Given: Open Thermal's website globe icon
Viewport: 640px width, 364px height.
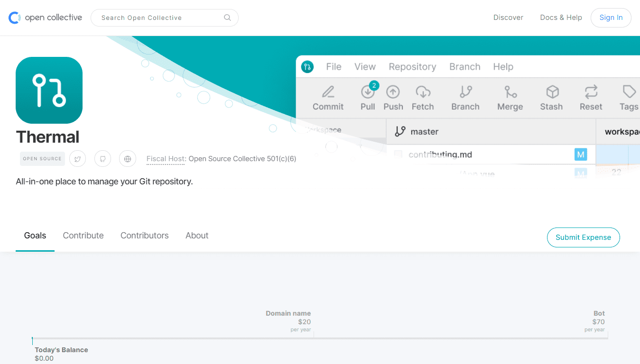Looking at the screenshot, I should [x=128, y=159].
